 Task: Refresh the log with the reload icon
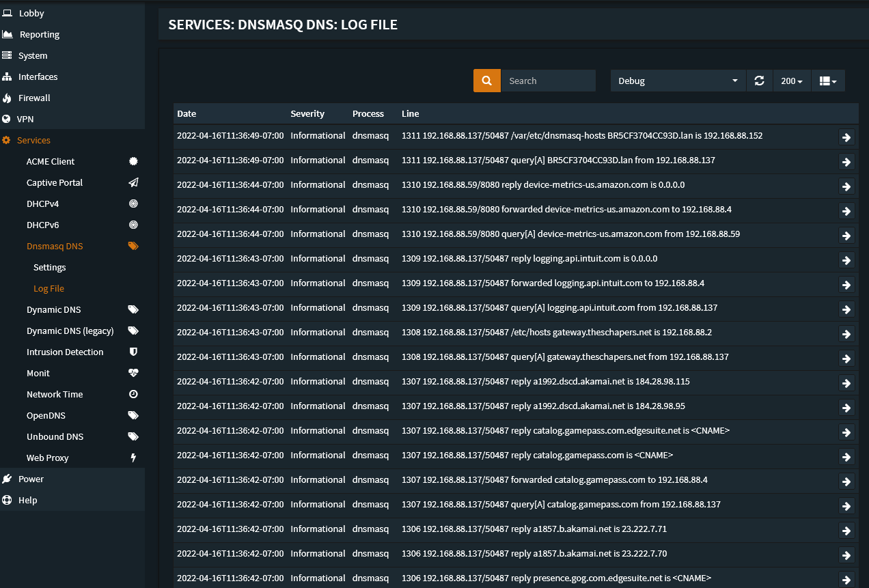click(759, 81)
